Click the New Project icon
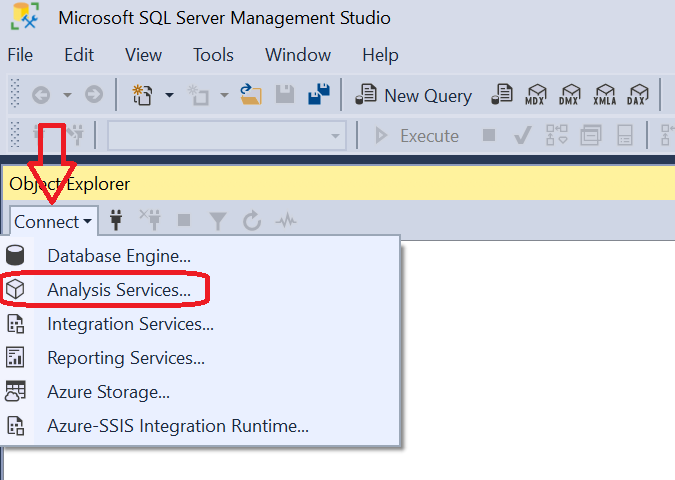 (142, 95)
